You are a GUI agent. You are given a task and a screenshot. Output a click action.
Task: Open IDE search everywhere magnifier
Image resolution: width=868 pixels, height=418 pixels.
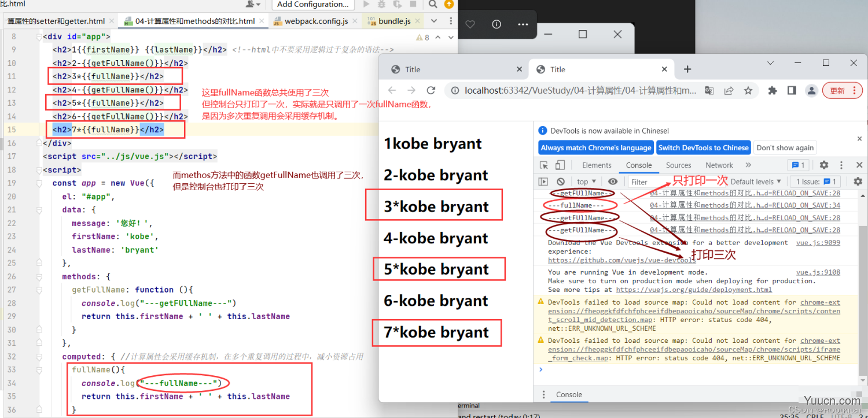[x=433, y=4]
